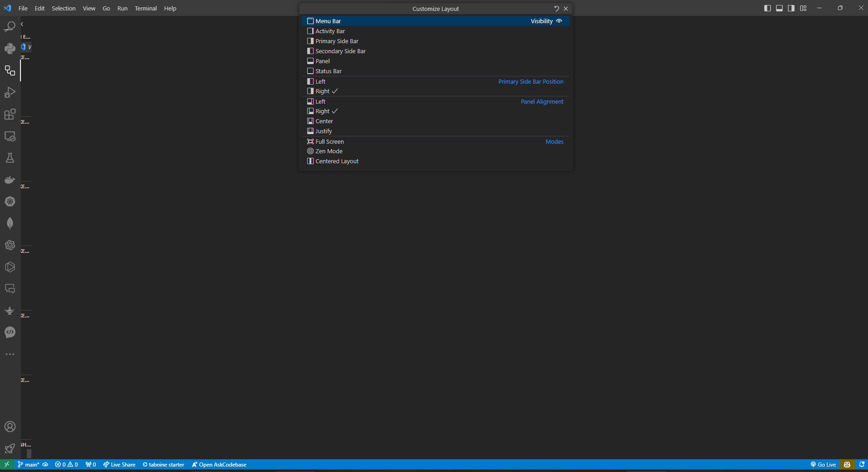The image size is (868, 472).
Task: Start a Live Share session from the status bar
Action: pyautogui.click(x=120, y=464)
